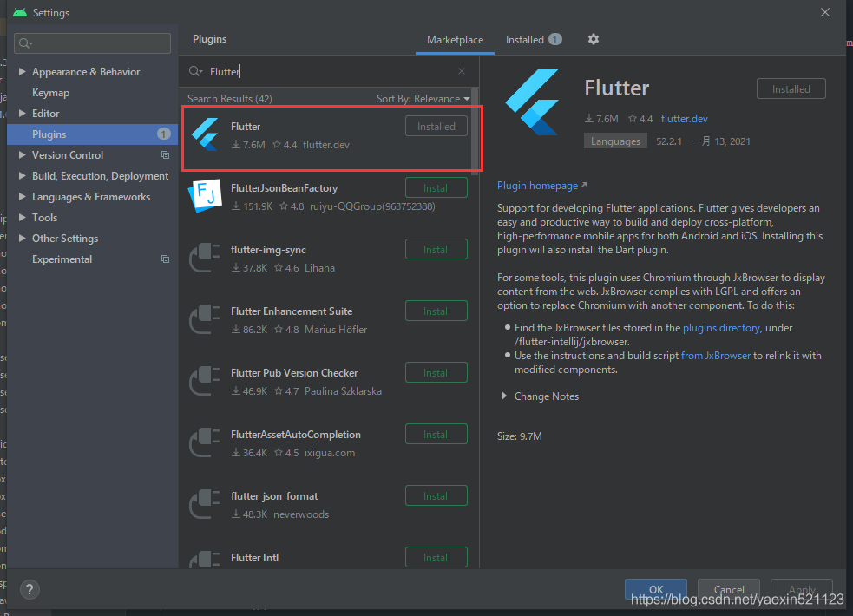Click the Languages tag in plugin details
Viewport: 853px width, 616px height.
click(615, 141)
